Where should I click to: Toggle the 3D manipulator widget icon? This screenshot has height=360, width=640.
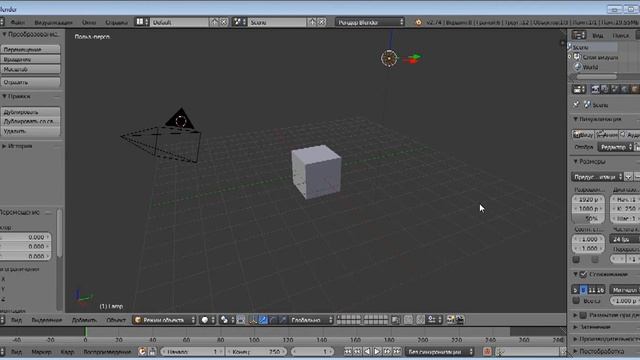tap(253, 320)
